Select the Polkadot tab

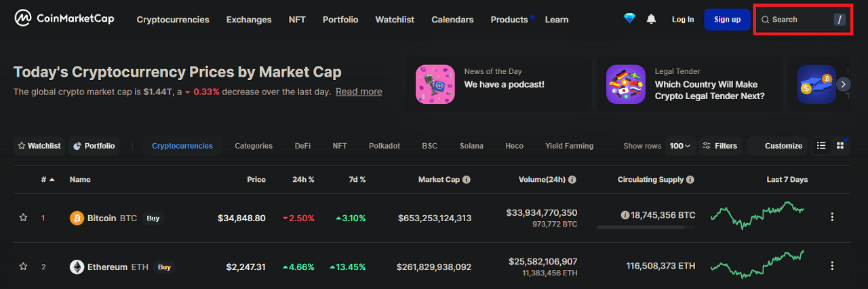[384, 146]
